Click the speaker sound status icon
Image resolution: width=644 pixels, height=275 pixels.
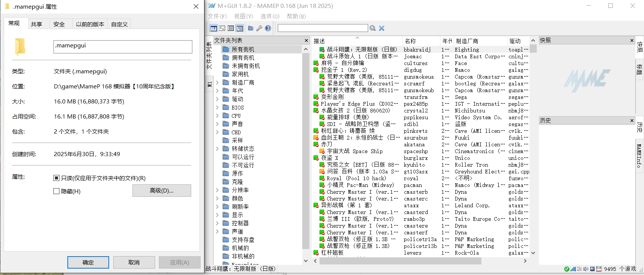click(x=586, y=269)
